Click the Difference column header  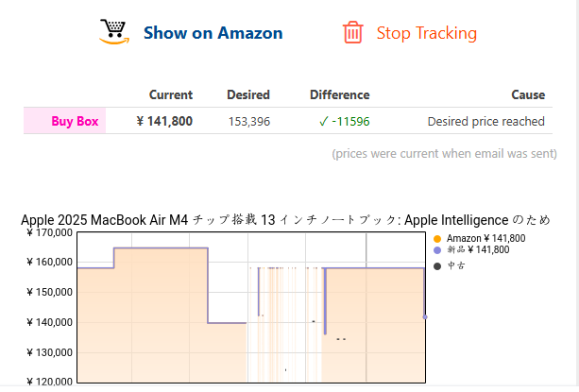click(339, 94)
